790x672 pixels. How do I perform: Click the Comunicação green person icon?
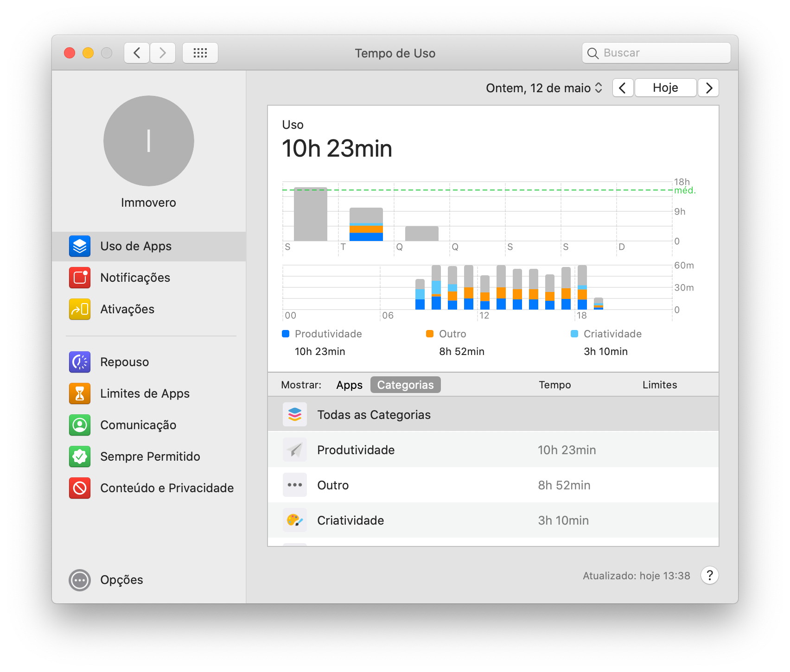(x=80, y=425)
